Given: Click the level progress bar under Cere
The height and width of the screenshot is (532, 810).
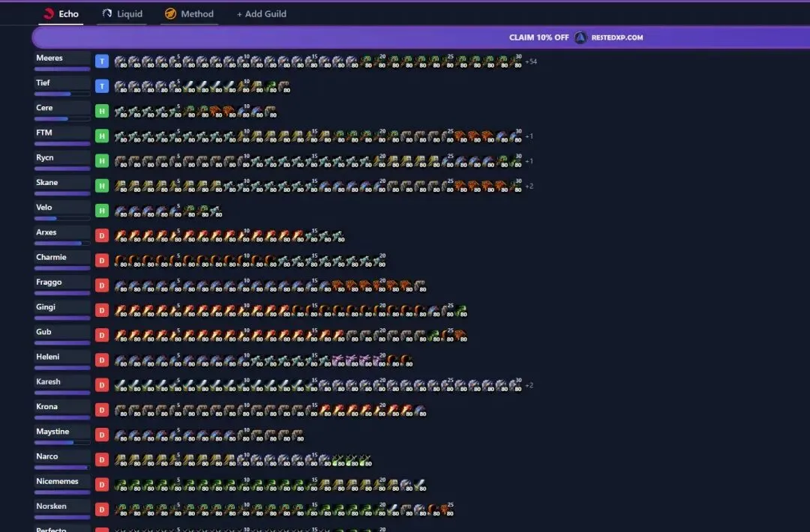Looking at the screenshot, I should pyautogui.click(x=62, y=118).
